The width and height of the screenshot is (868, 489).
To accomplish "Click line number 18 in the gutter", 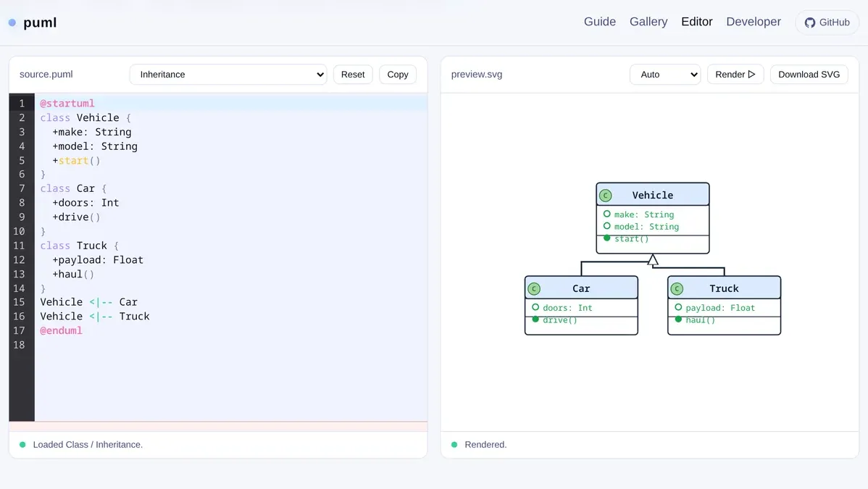I will 19,345.
